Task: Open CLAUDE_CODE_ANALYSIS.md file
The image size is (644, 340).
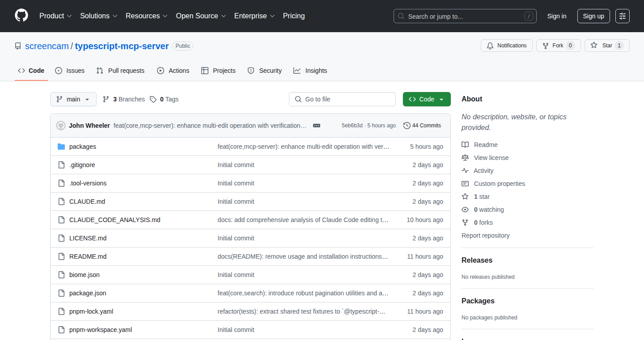Action: point(114,220)
